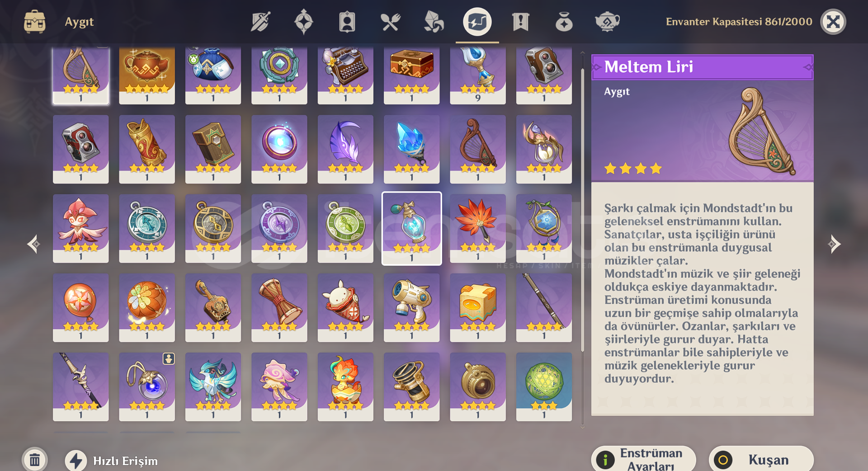This screenshot has width=868, height=471.
Task: Select the red maple leaf gadget
Action: [478, 228]
